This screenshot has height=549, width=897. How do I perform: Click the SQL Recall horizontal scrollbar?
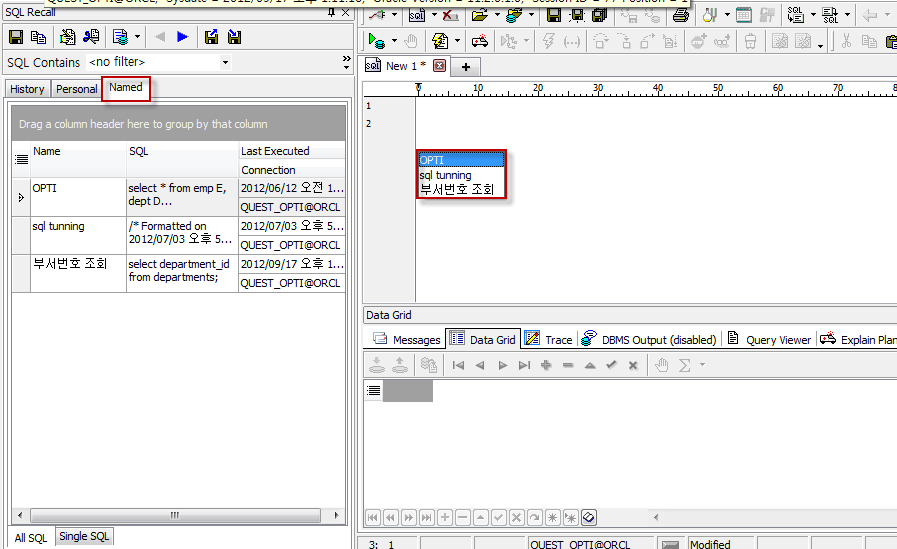click(x=175, y=515)
